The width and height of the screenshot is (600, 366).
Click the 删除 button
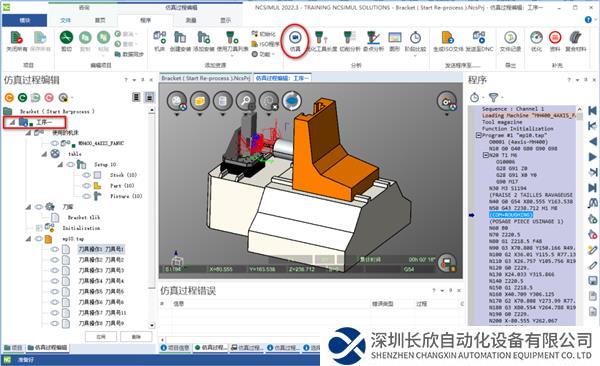pyautogui.click(x=136, y=337)
